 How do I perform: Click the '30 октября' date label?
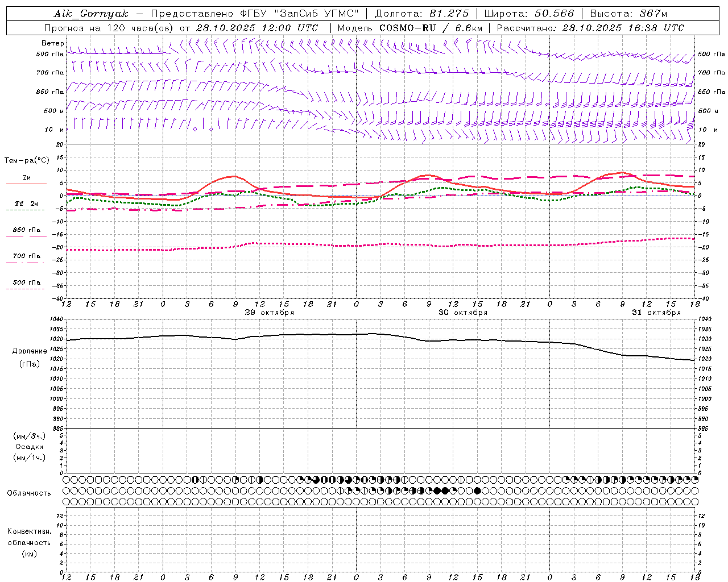coord(463,313)
